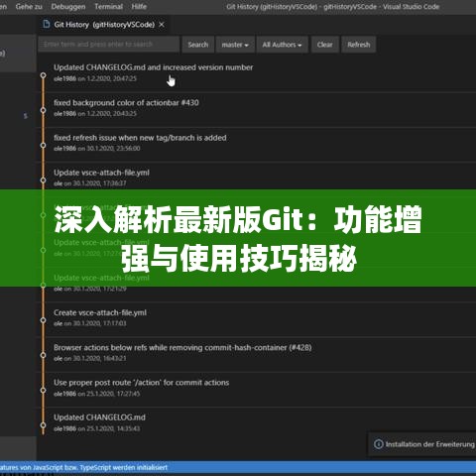
Task: Select commit node for Updated CHANGELOG.md and increased version
Action: pos(43,75)
